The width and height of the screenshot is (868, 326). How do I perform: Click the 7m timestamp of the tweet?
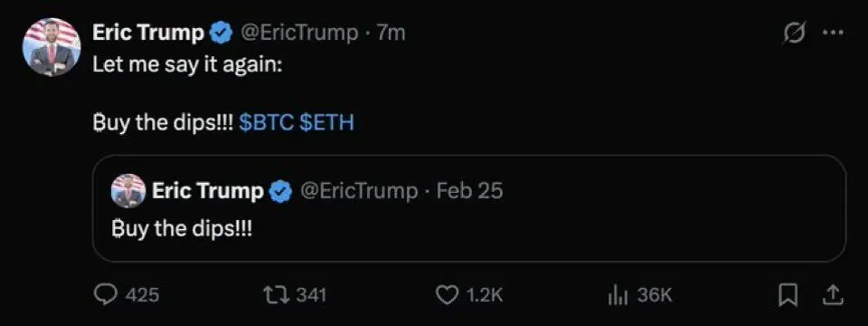[x=391, y=34]
